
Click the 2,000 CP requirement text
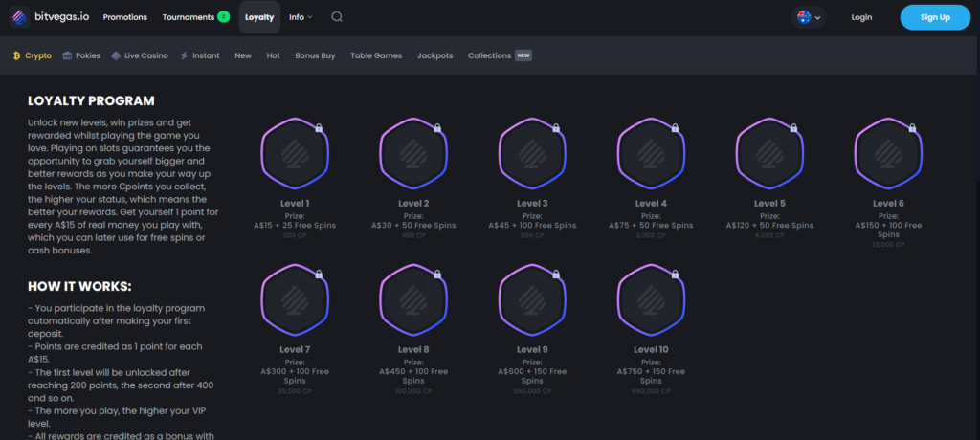[651, 235]
